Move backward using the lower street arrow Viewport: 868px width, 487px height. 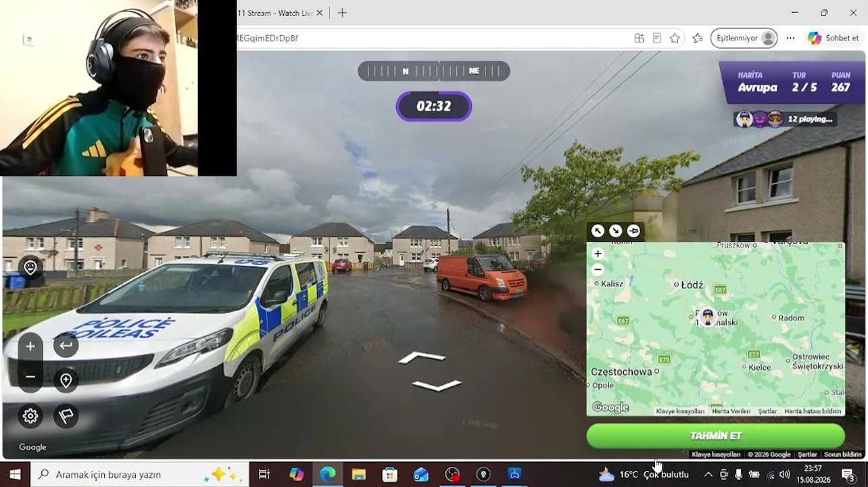(x=437, y=386)
